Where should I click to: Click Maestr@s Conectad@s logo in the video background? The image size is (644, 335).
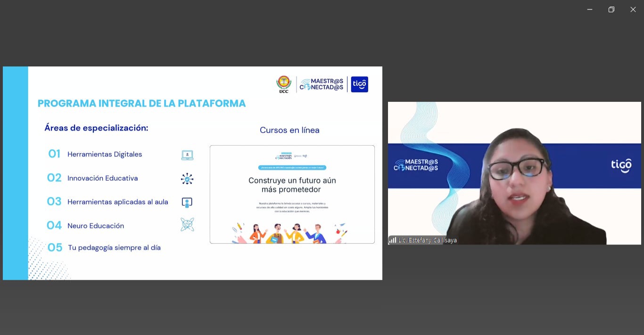[x=416, y=164]
